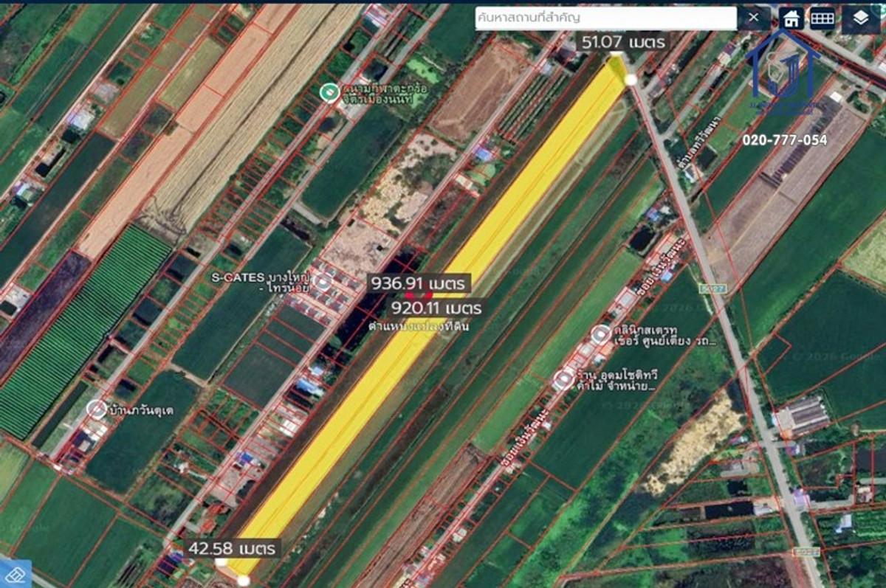Viewport: 886px width, 588px height.
Task: Clear the search box with the X button
Action: pos(753,18)
